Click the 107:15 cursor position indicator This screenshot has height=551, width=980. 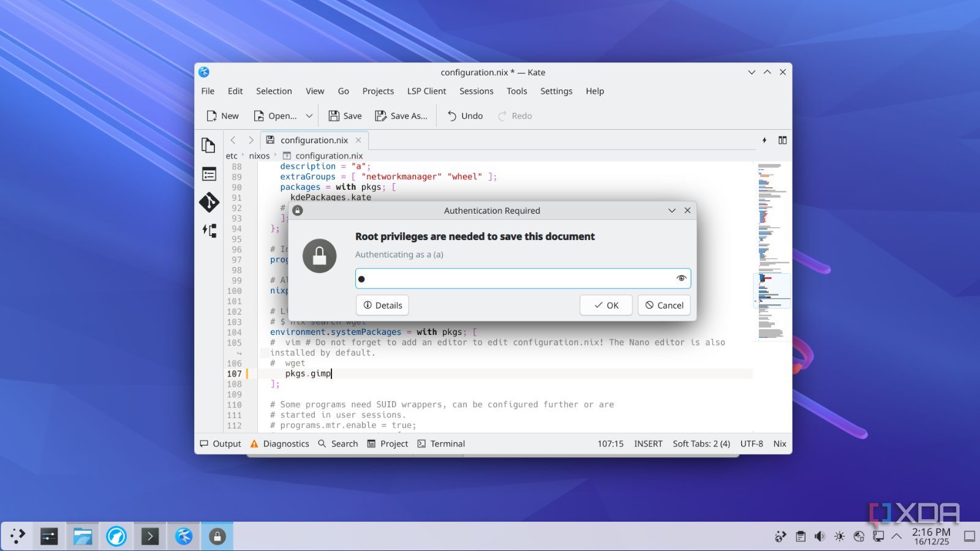(611, 444)
